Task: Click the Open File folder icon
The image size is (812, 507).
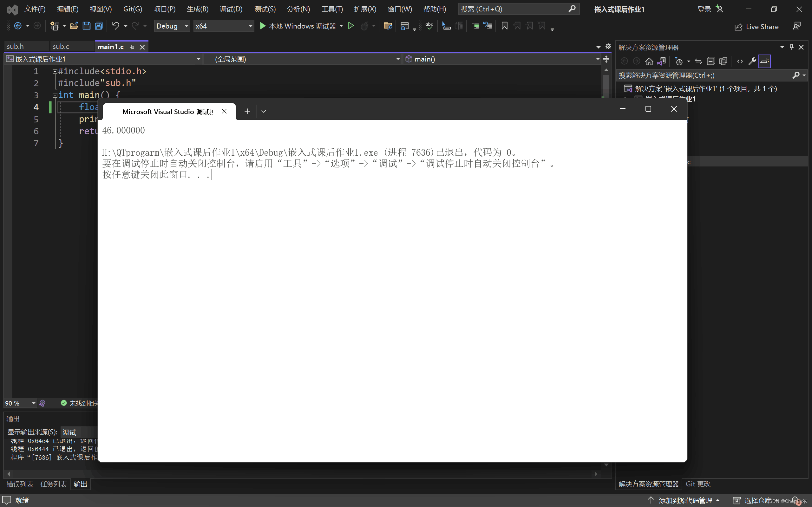Action: point(74,26)
